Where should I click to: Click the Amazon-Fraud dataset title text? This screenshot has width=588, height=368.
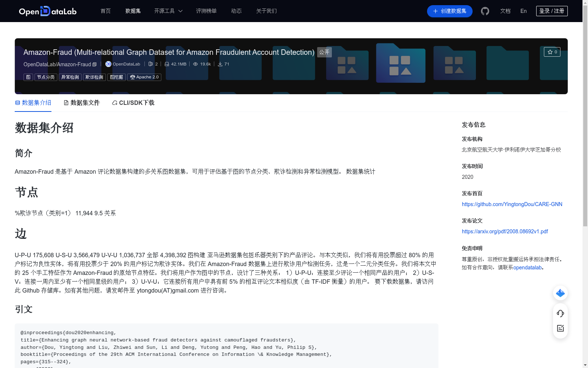[x=169, y=52]
